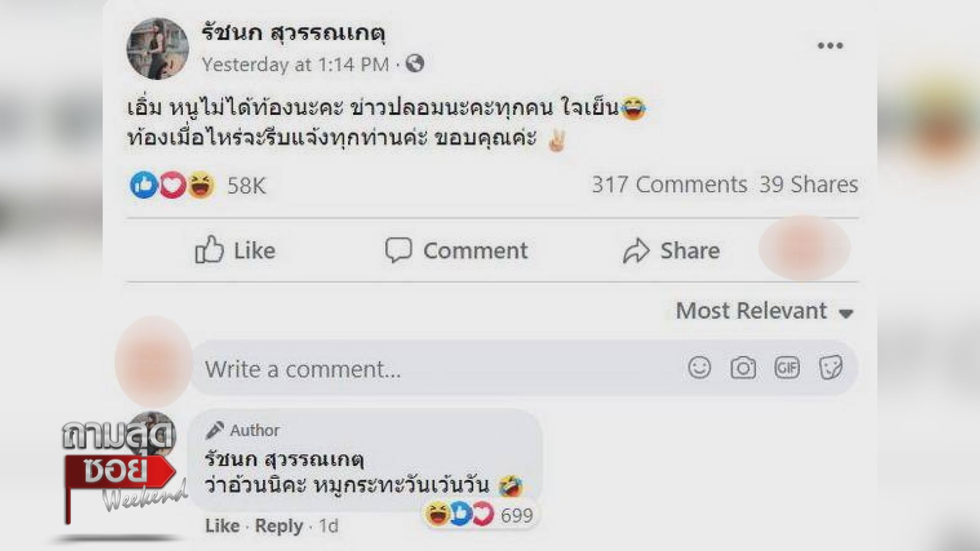Click Reply under the author's comment

279,526
